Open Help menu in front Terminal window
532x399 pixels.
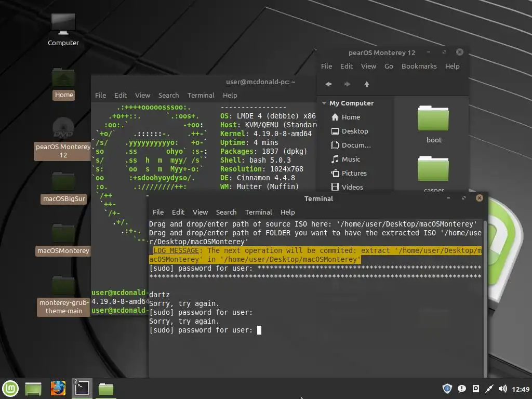click(x=288, y=212)
